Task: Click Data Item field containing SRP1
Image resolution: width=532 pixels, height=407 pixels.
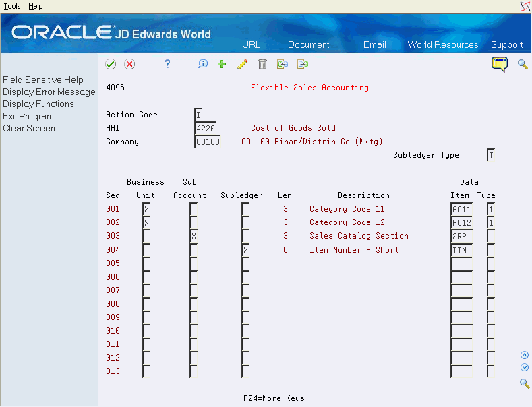Action: click(x=462, y=236)
